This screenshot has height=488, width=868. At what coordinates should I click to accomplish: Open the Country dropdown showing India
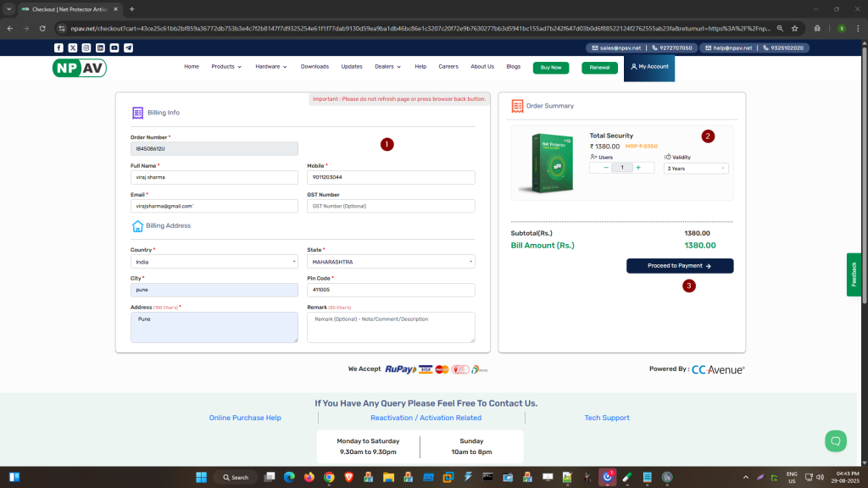coord(214,262)
